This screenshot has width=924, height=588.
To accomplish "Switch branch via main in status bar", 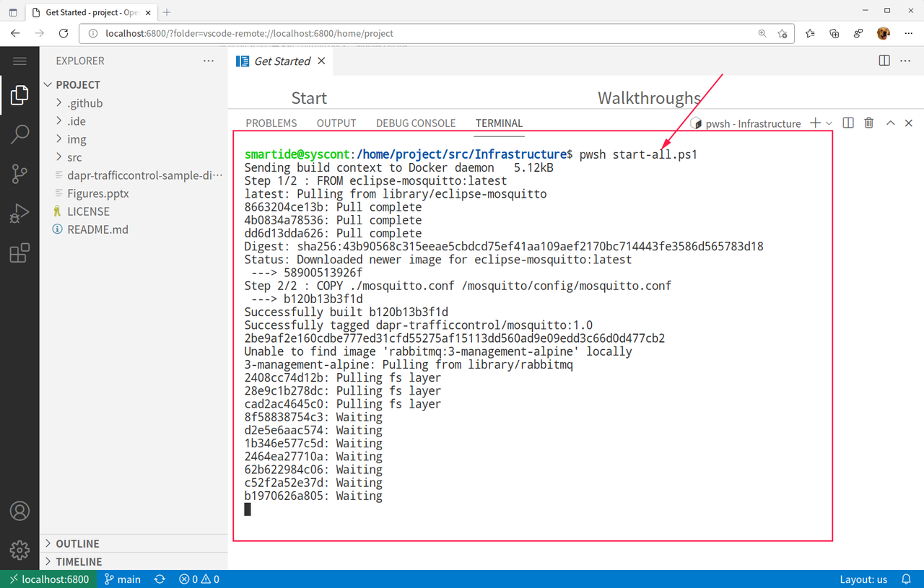I will (x=123, y=579).
